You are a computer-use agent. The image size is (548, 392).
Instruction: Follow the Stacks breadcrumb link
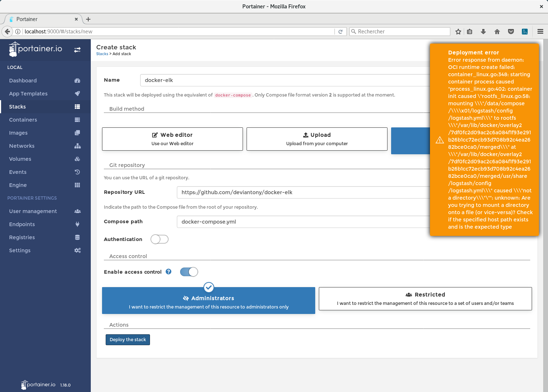[x=102, y=54]
